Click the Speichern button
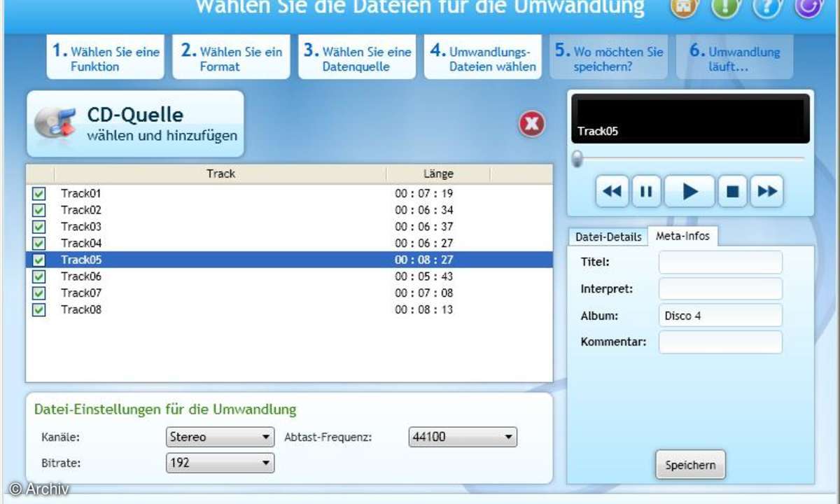This screenshot has width=840, height=504. [x=690, y=465]
